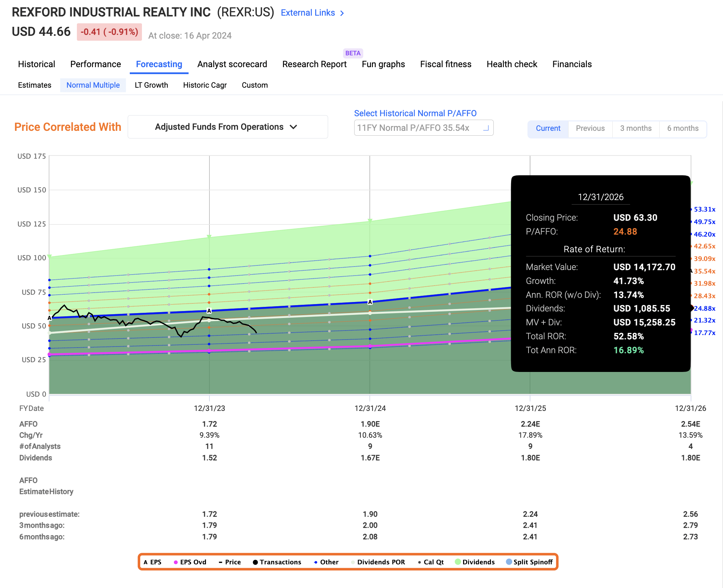This screenshot has width=723, height=588.
Task: Switch estimates view to 3 months
Action: [636, 128]
